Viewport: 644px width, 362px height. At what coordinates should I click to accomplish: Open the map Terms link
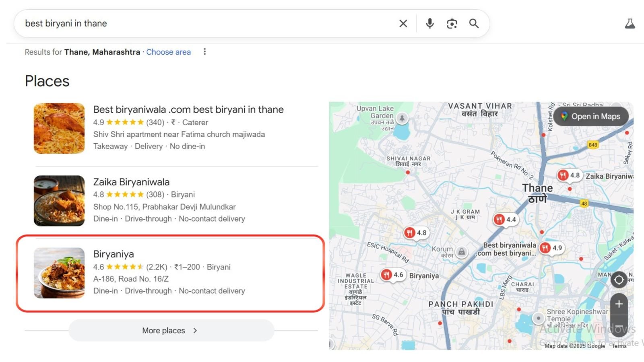click(x=619, y=346)
